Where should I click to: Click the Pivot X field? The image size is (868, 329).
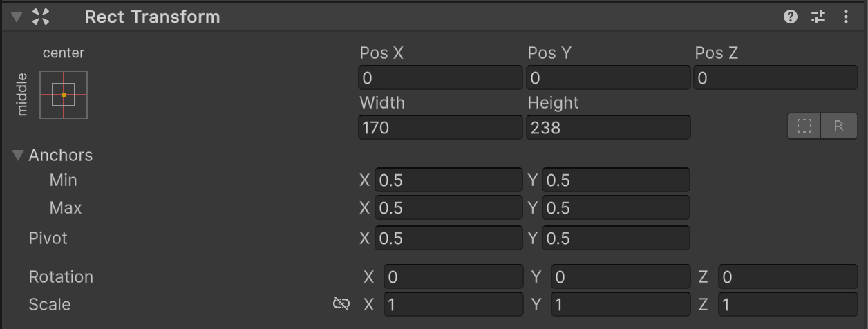point(449,238)
